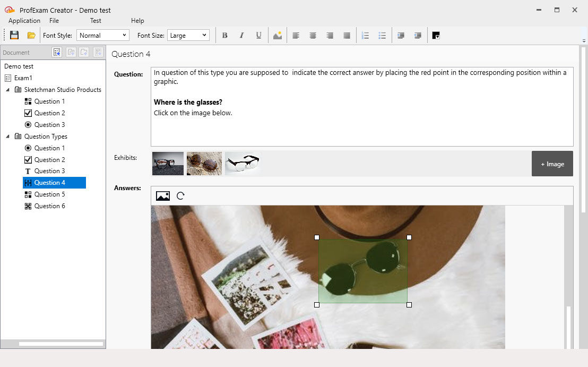Insert image via toolbar picture icon
The width and height of the screenshot is (588, 367).
pos(278,35)
